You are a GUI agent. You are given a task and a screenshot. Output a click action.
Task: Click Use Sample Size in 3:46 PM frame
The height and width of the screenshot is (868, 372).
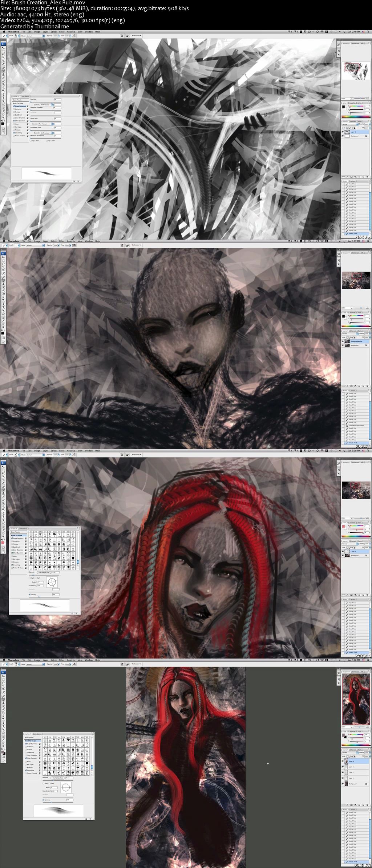pos(58,778)
